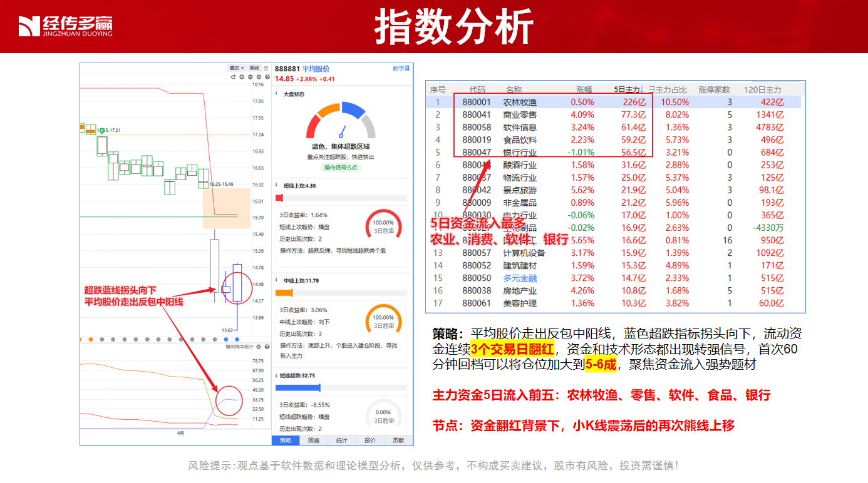Screen dimensions: 868x483
Task: Switch to the 贡献 tab
Action: (x=398, y=440)
